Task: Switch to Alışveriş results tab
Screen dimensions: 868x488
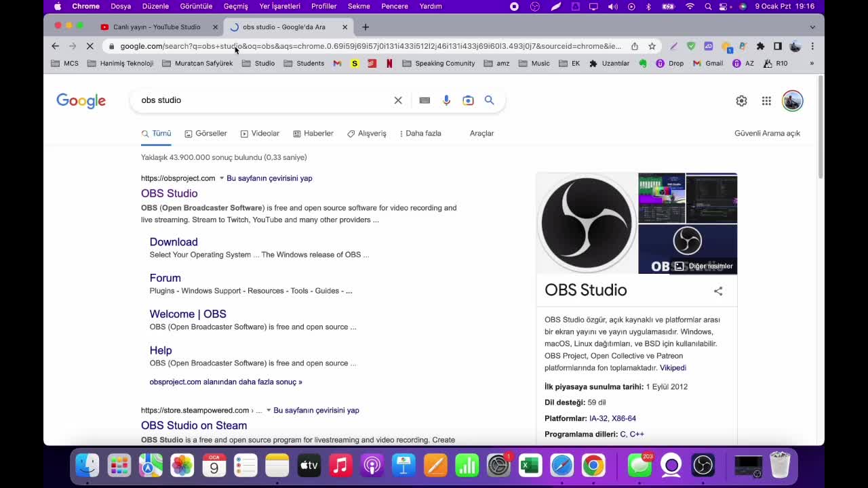Action: pyautogui.click(x=367, y=134)
